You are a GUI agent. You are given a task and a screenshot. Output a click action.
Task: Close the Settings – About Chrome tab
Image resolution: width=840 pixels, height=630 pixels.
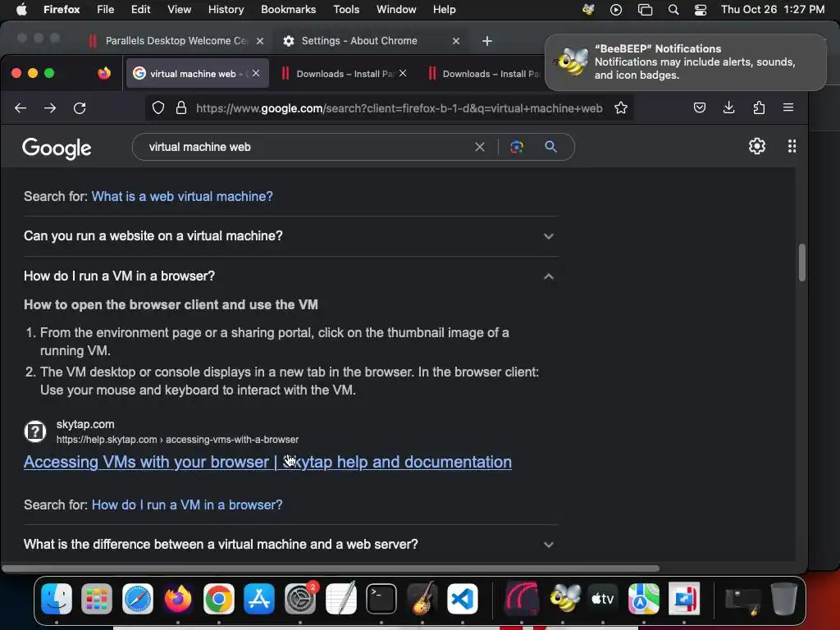click(456, 41)
